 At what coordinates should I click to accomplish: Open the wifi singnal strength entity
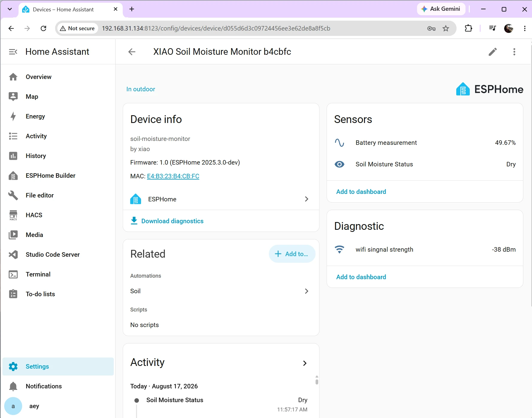(x=425, y=250)
